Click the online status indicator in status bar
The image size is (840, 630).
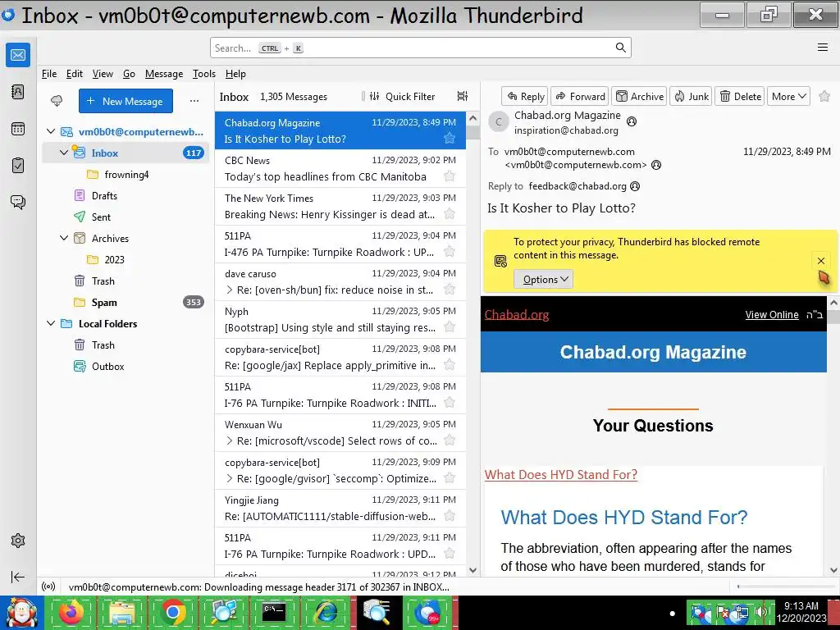48,587
